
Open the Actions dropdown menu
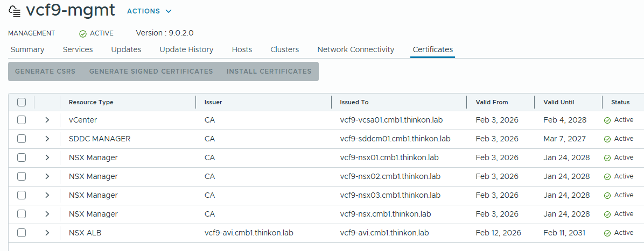[149, 11]
